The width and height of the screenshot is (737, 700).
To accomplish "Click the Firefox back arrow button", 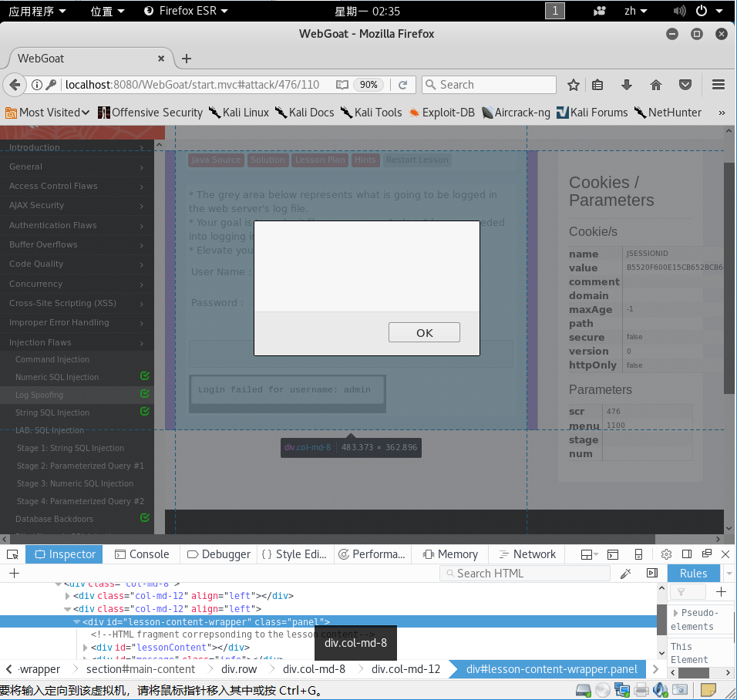I will (15, 85).
